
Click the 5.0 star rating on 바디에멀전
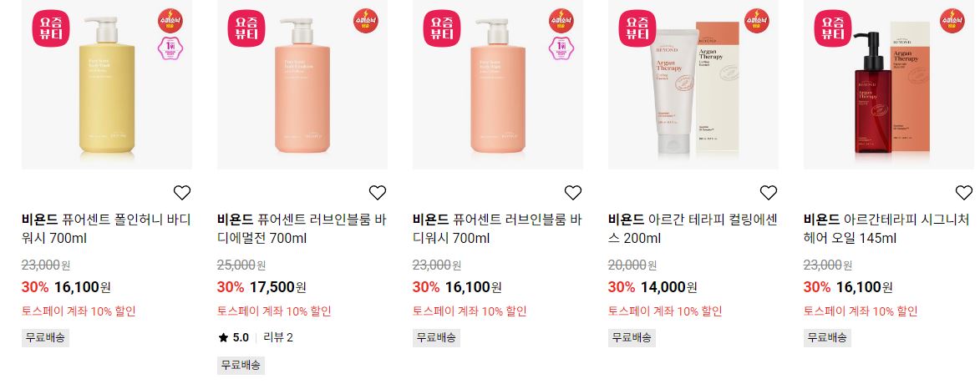234,338
